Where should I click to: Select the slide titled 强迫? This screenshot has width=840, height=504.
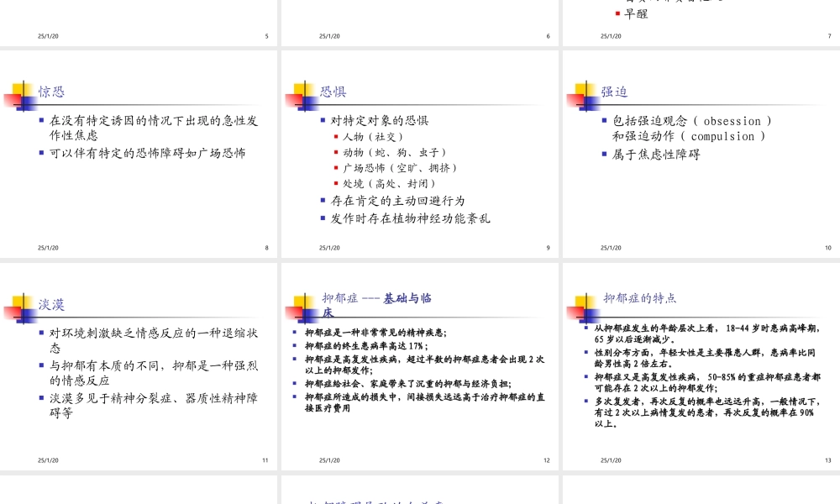(701, 155)
